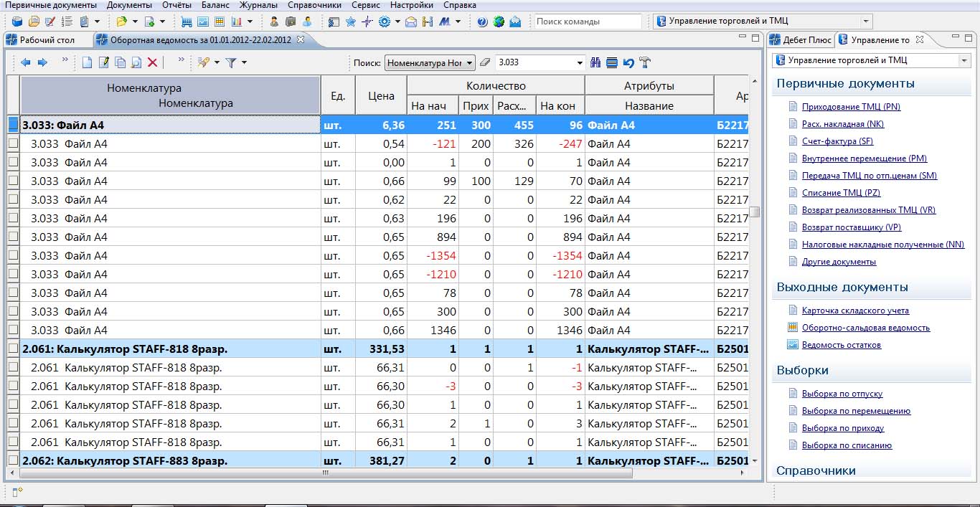The height and width of the screenshot is (507, 980).
Task: Click the Поиск команды input field
Action: (588, 22)
